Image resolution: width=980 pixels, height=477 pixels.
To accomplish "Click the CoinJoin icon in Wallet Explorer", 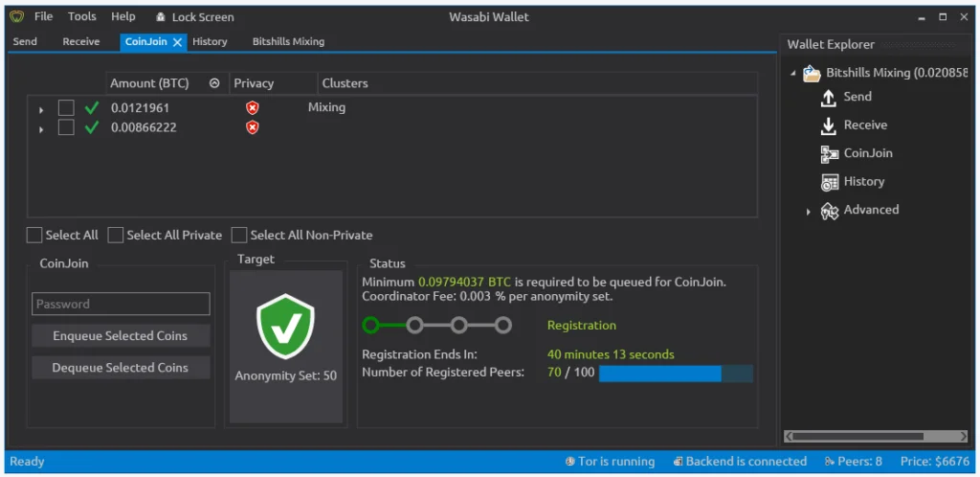I will pos(830,154).
